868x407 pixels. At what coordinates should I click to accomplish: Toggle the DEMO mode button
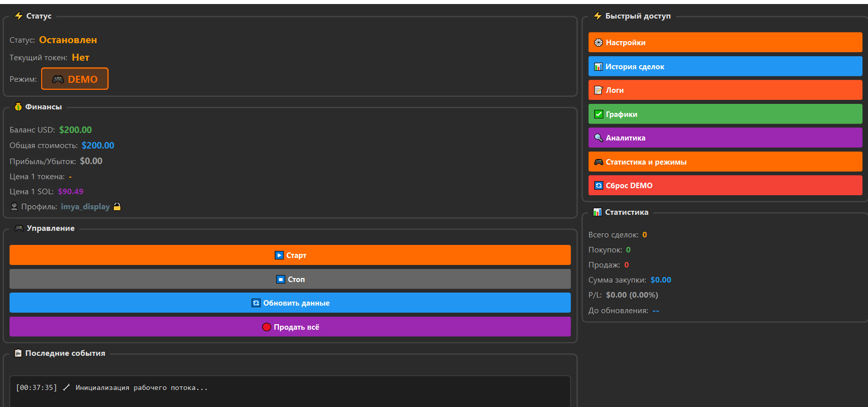[x=75, y=79]
